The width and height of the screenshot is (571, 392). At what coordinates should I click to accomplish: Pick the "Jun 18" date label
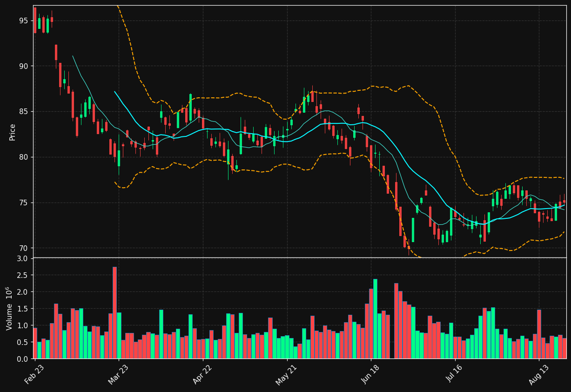point(371,374)
